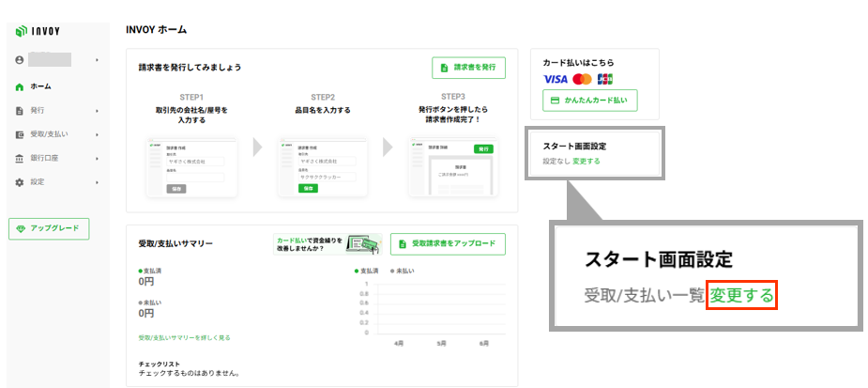Viewport: 868px width, 388px height.
Task: Click the STEP2 label
Action: [323, 97]
